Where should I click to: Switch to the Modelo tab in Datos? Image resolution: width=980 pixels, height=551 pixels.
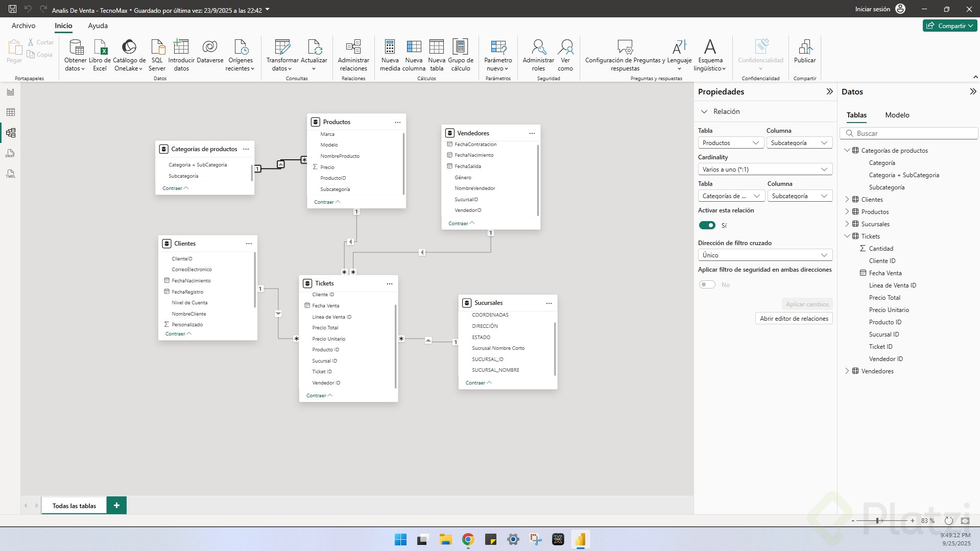[x=897, y=115]
